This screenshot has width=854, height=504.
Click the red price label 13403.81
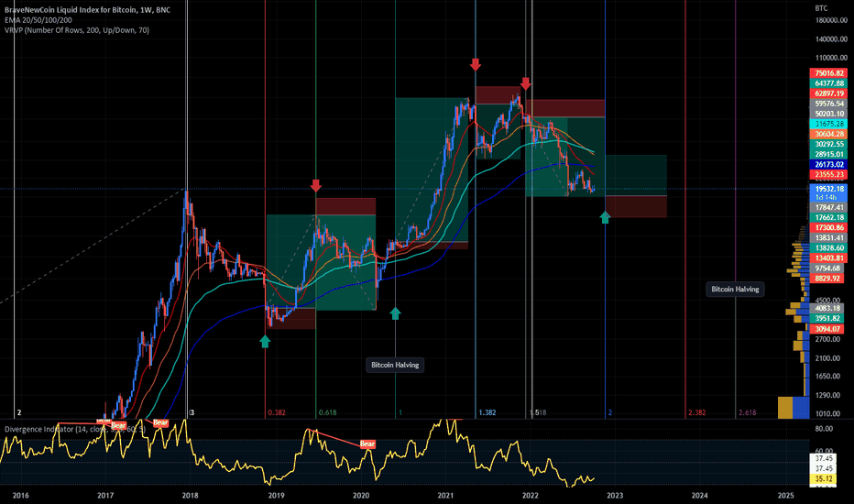click(x=829, y=258)
